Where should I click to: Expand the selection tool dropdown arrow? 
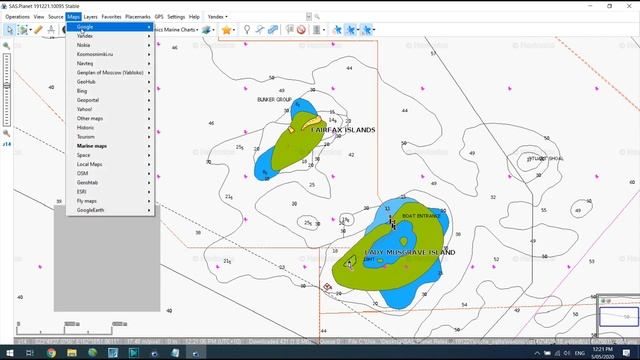pyautogui.click(x=31, y=30)
